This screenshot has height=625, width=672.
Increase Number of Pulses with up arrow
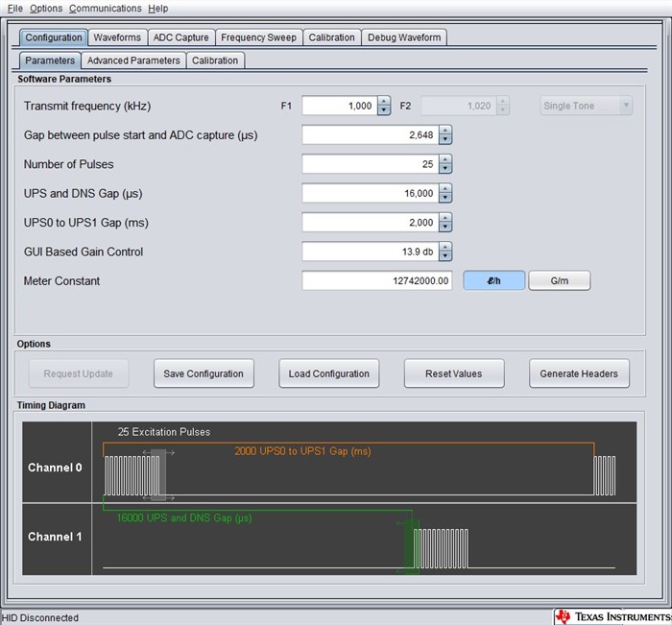pyautogui.click(x=445, y=159)
